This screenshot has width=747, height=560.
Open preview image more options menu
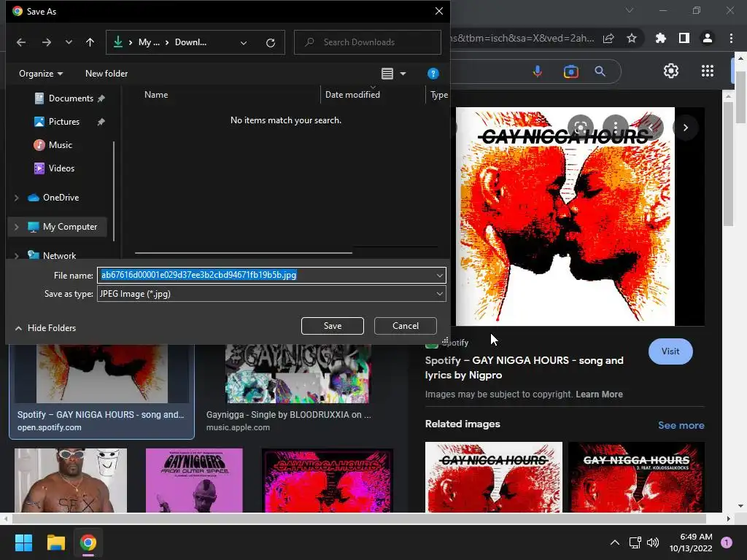(616, 127)
